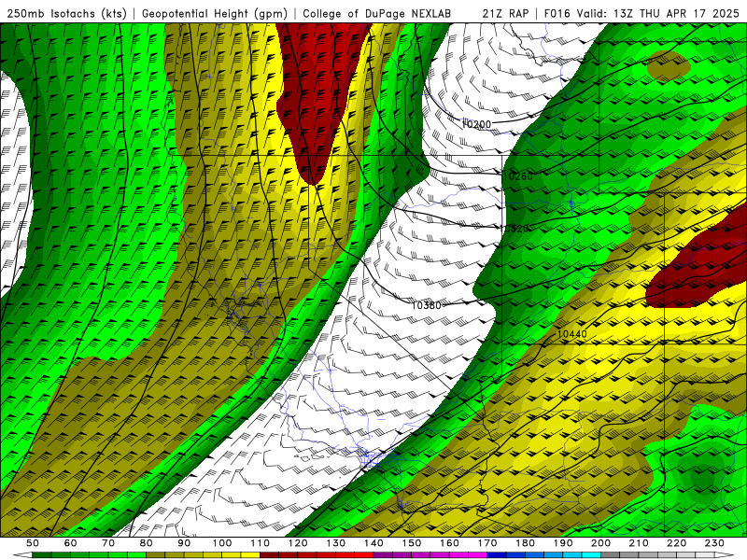The image size is (747, 560).
Task: Click the 100 value on the color scale
Action: point(222,543)
